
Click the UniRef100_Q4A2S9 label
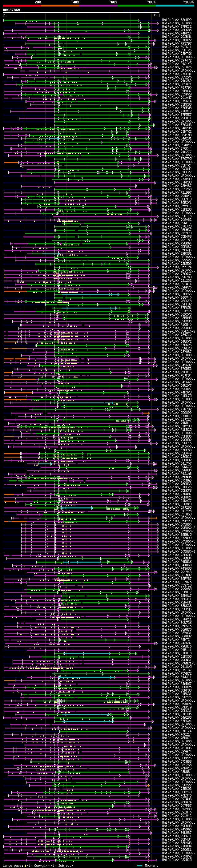pyautogui.click(x=177, y=81)
